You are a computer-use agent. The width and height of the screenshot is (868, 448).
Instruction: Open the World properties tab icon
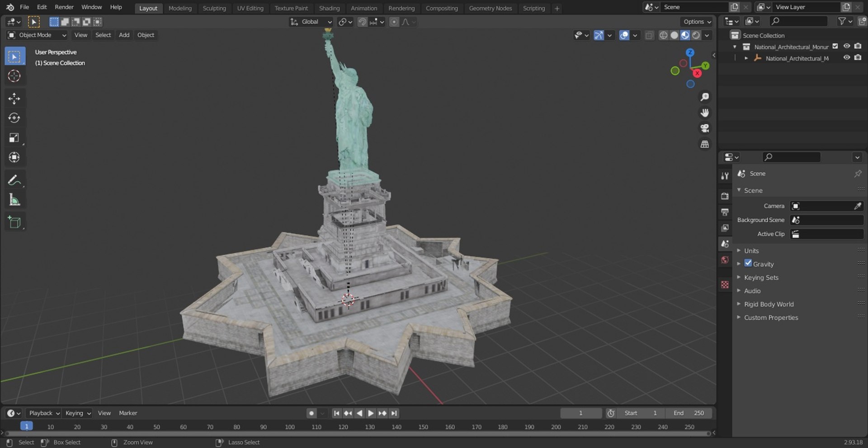click(x=725, y=260)
